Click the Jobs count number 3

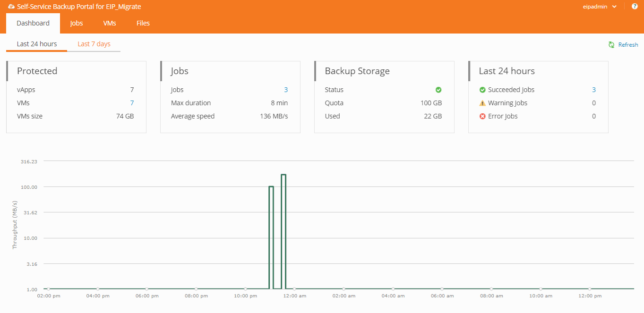coord(286,90)
